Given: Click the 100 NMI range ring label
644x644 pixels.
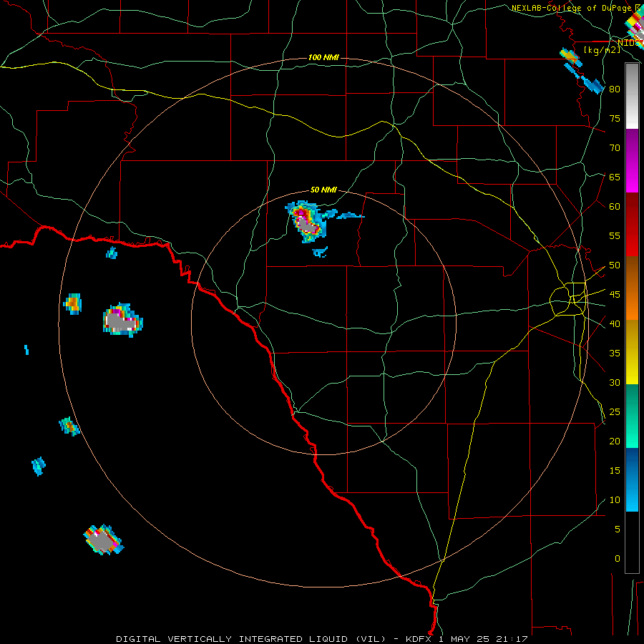Looking at the screenshot, I should [323, 57].
